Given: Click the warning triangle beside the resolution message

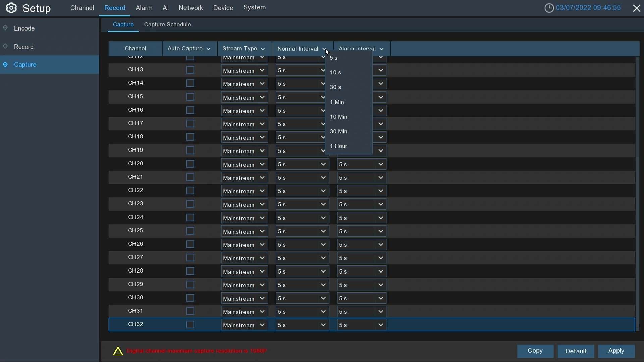Looking at the screenshot, I should pyautogui.click(x=118, y=351).
